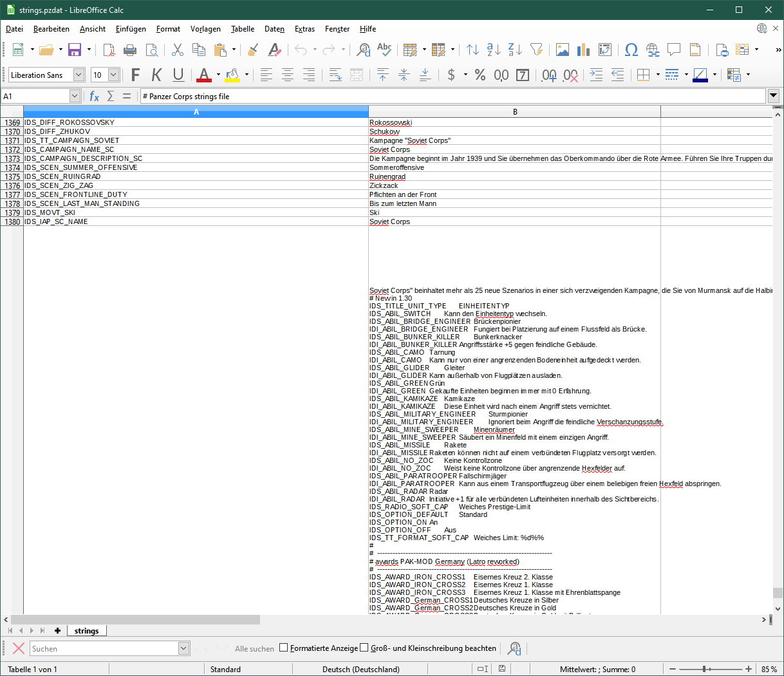This screenshot has width=784, height=676.
Task: Click the Sort descending icon
Action: pos(515,50)
